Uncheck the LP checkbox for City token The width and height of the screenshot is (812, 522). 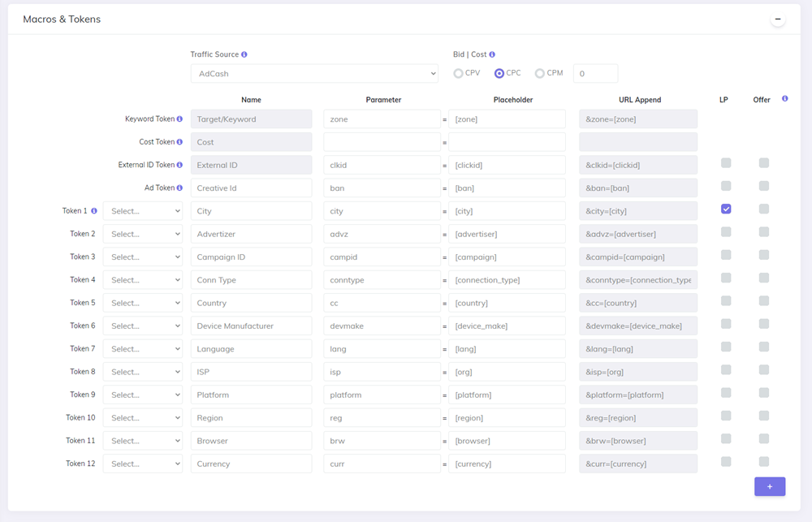pos(726,209)
